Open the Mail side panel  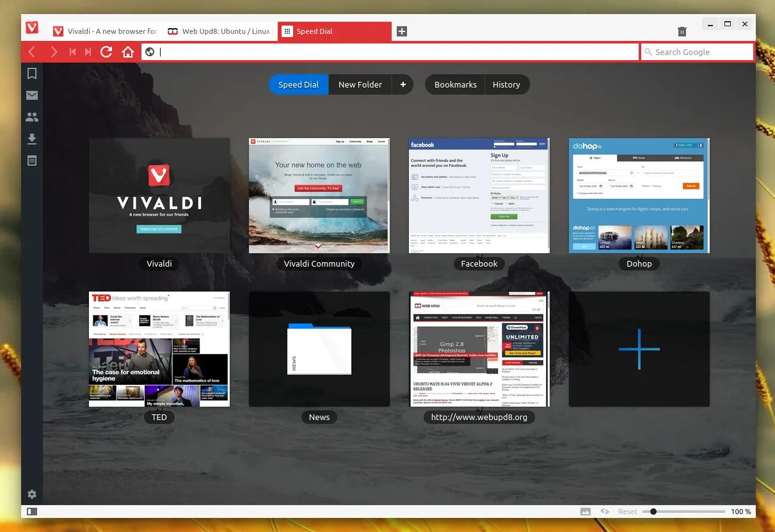32,95
